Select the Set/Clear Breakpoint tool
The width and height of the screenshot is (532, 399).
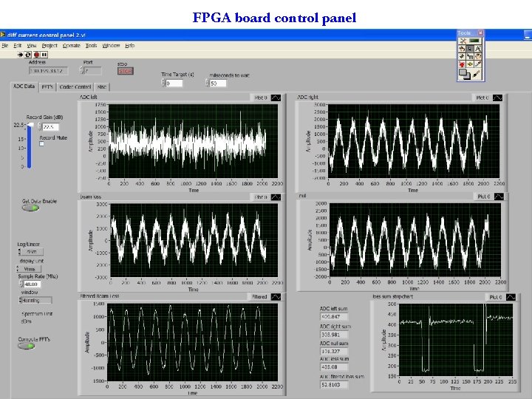(462, 64)
